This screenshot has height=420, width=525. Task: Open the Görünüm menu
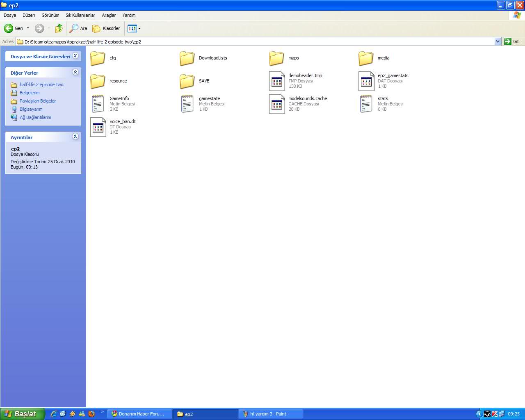[x=50, y=15]
